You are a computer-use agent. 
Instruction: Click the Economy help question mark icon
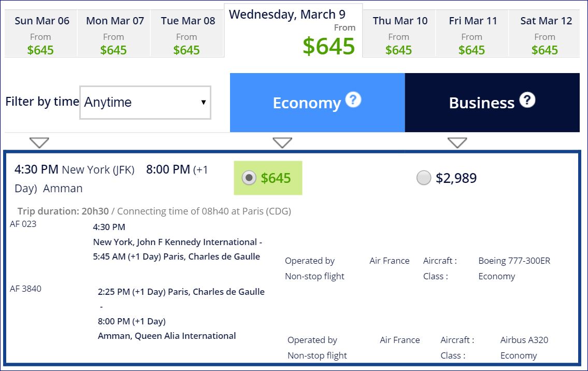pos(353,99)
